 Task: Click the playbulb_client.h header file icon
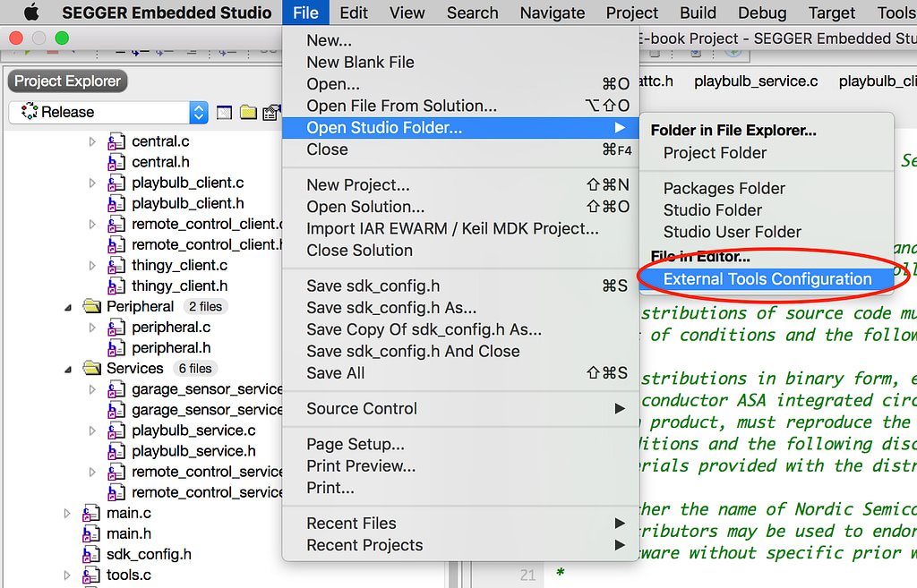tap(116, 203)
